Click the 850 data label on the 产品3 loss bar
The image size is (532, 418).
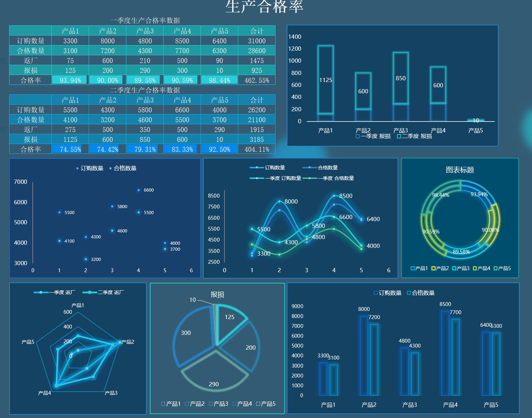(x=401, y=78)
